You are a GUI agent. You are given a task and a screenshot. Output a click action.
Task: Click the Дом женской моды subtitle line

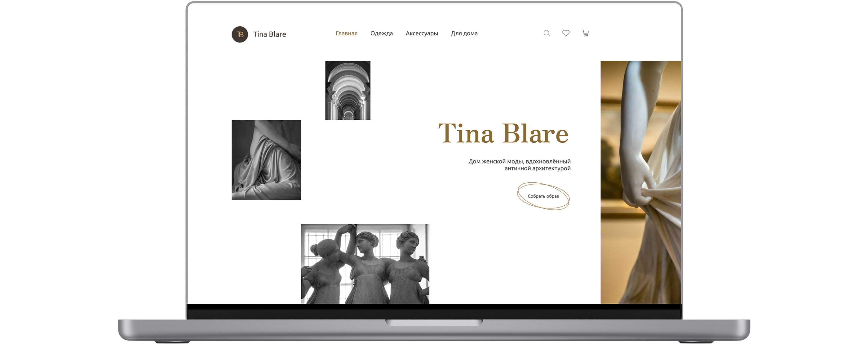point(519,161)
